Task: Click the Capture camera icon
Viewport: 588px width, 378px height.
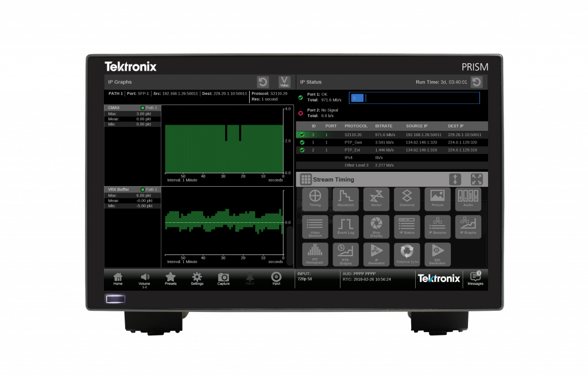Action: (x=223, y=278)
